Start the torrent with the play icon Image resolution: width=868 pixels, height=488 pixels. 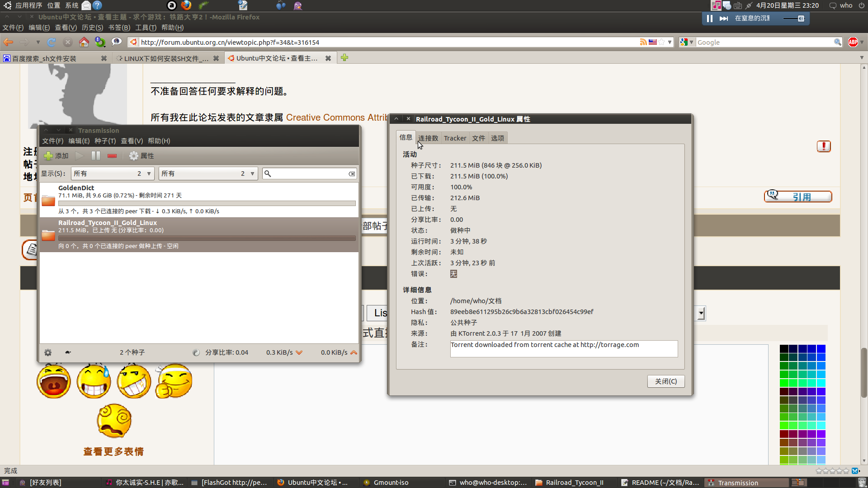coord(80,156)
